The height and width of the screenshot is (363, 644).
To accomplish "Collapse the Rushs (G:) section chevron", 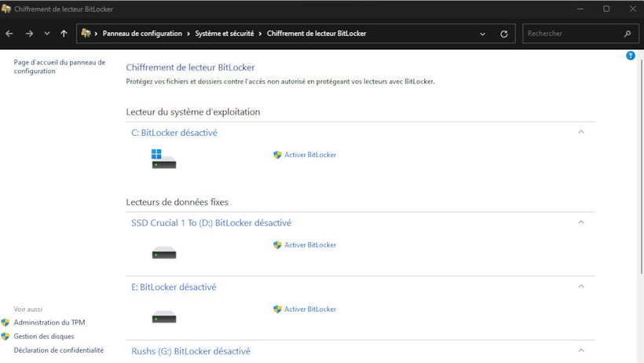I will click(580, 350).
